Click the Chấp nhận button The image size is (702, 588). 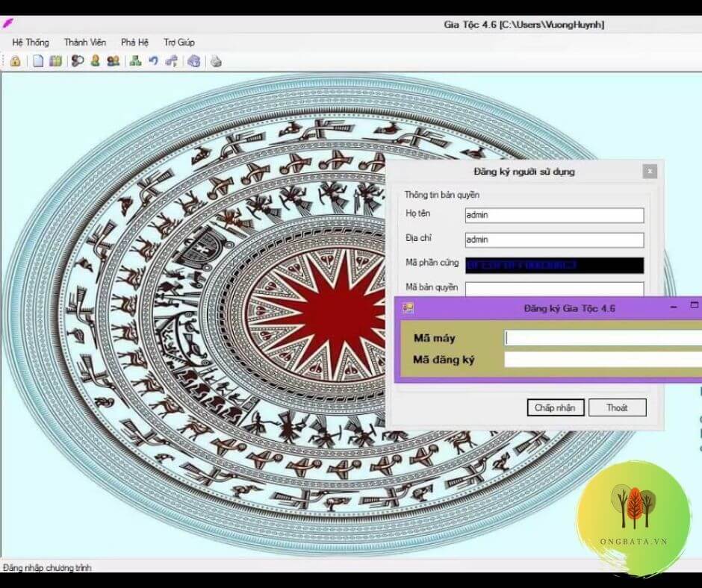point(555,407)
